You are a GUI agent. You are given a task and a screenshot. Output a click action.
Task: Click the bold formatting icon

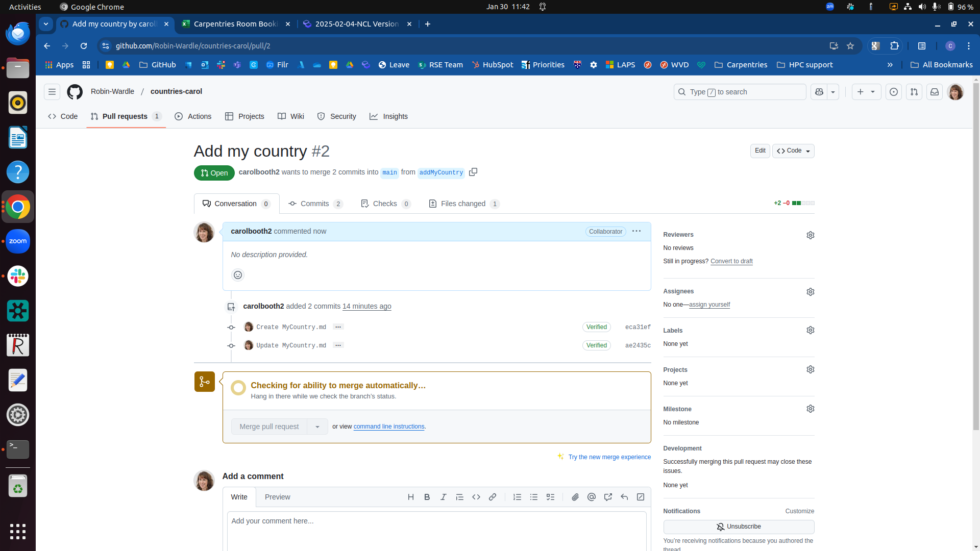point(427,496)
